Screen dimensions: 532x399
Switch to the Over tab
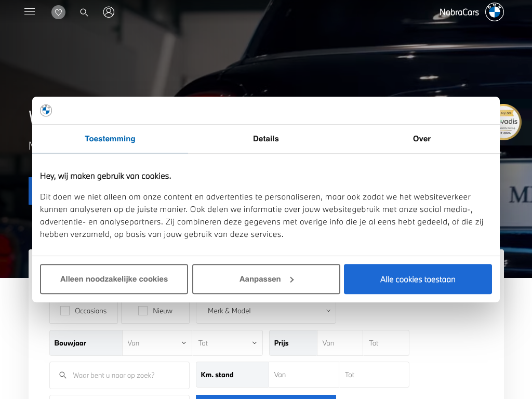pos(421,139)
